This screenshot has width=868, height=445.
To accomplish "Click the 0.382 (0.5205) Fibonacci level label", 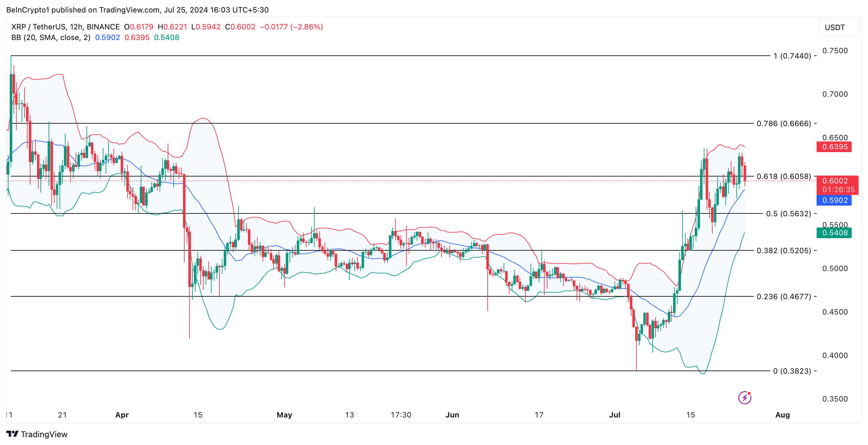I will 784,250.
